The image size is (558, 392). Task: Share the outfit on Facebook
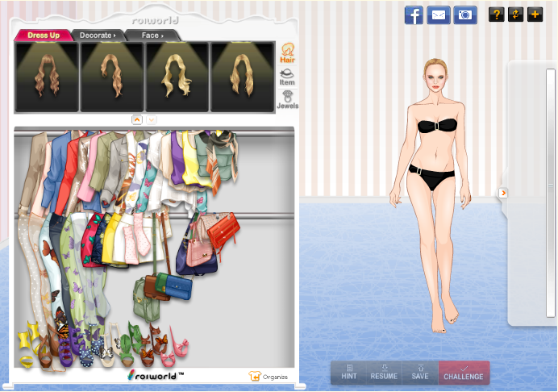click(414, 15)
